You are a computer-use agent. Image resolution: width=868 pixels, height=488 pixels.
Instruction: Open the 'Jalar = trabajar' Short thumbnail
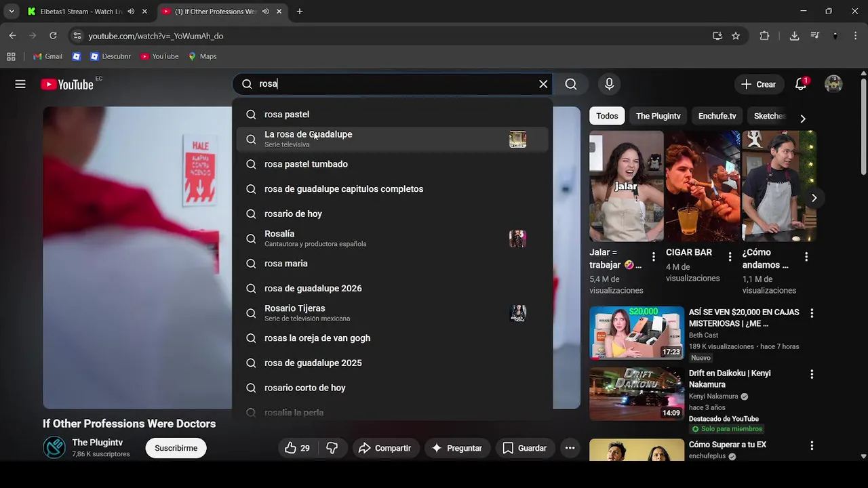(626, 186)
